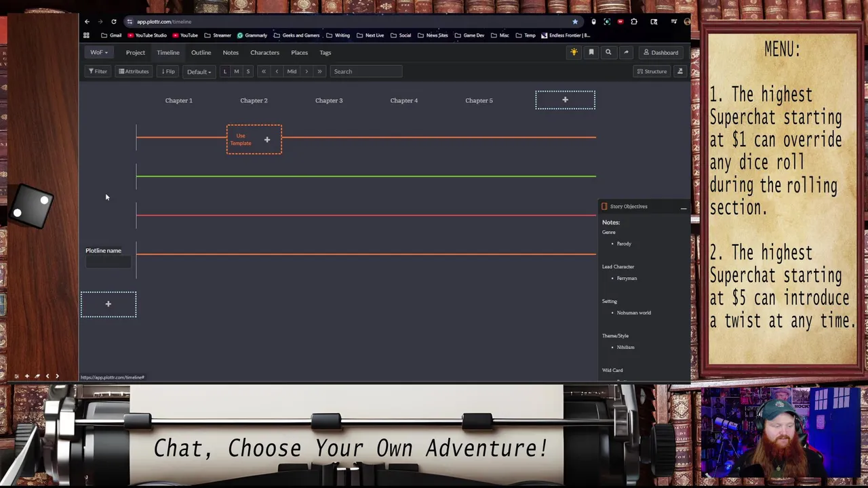
Task: Focus the Plotline name input field
Action: coord(108,263)
